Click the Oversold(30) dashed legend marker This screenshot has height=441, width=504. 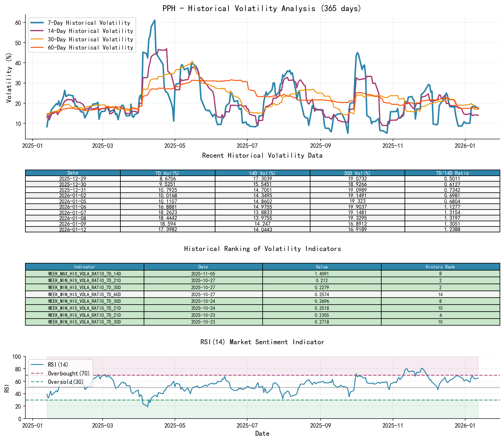tap(36, 382)
